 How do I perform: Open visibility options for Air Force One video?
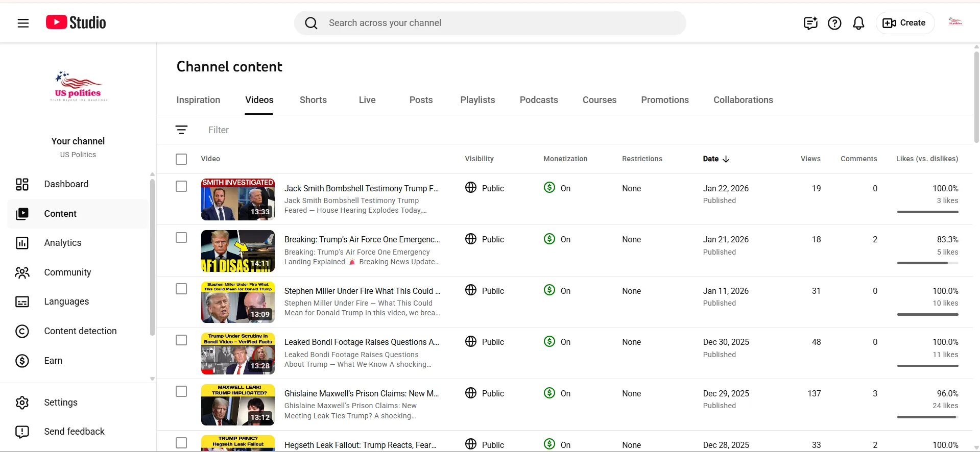(493, 239)
